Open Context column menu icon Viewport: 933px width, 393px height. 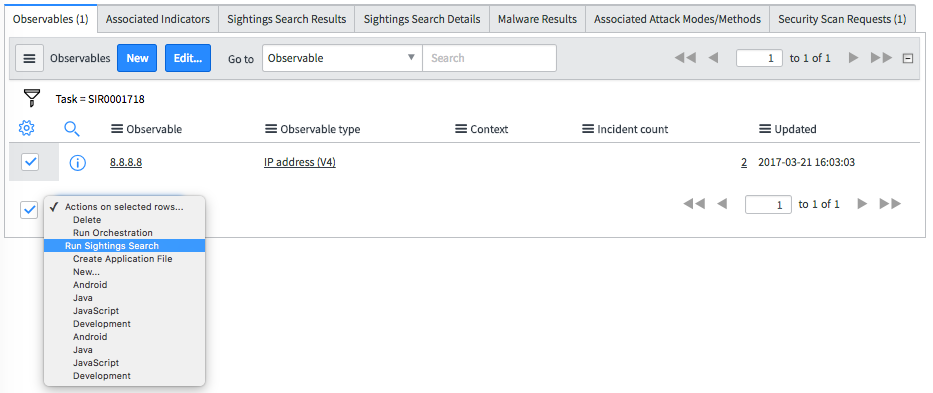point(461,129)
